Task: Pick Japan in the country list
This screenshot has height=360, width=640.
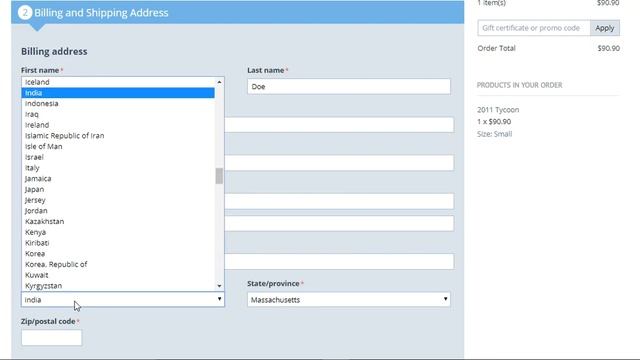Action: click(x=118, y=189)
